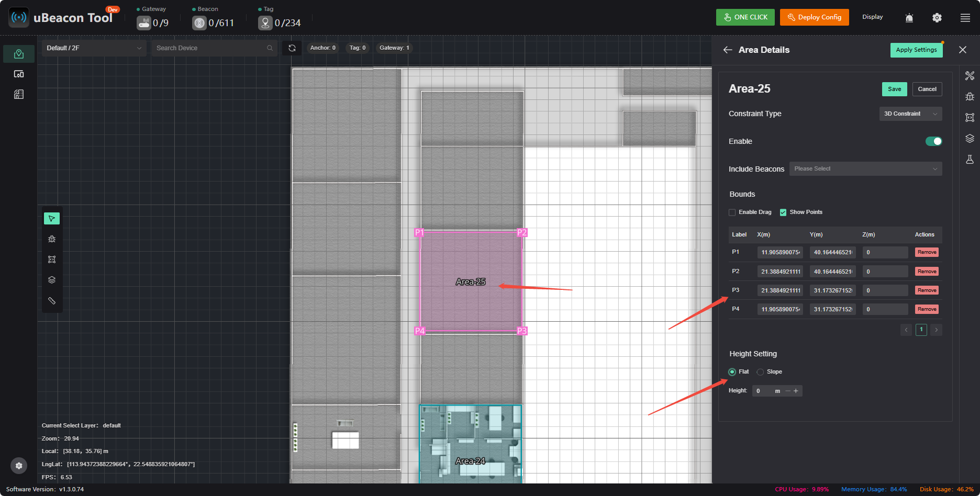Check the Enable Drag checkbox
Viewport: 980px width, 496px height.
pos(732,212)
